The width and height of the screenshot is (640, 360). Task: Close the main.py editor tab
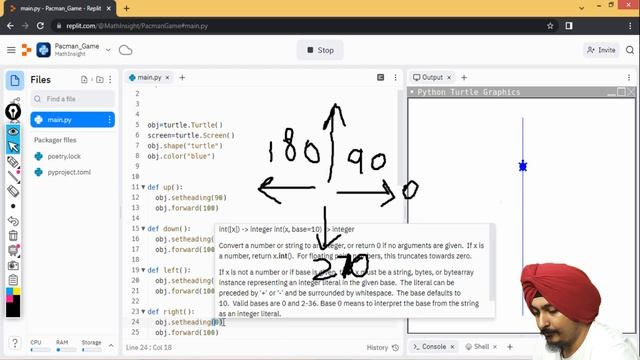[x=167, y=78]
